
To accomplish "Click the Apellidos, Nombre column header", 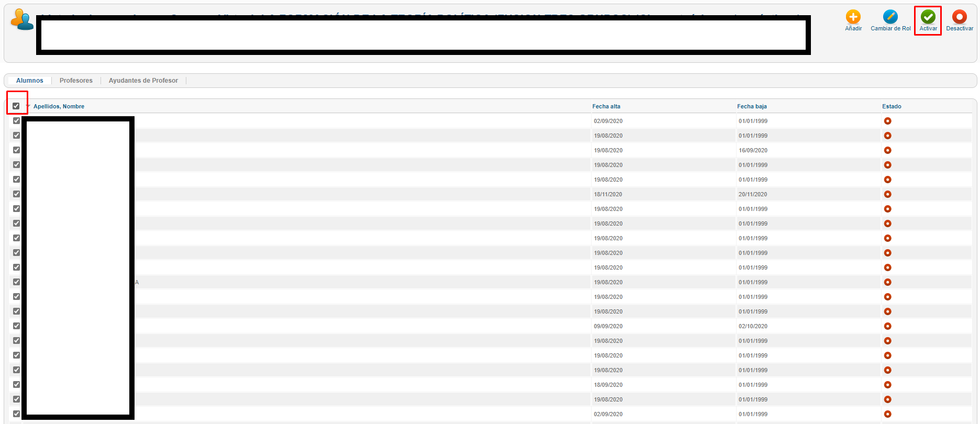I will [59, 106].
